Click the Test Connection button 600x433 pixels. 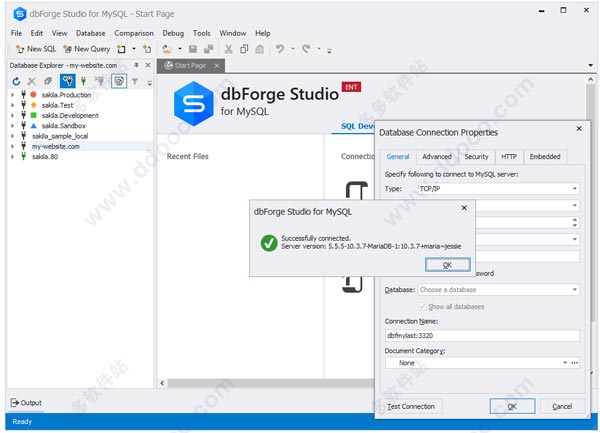(411, 406)
